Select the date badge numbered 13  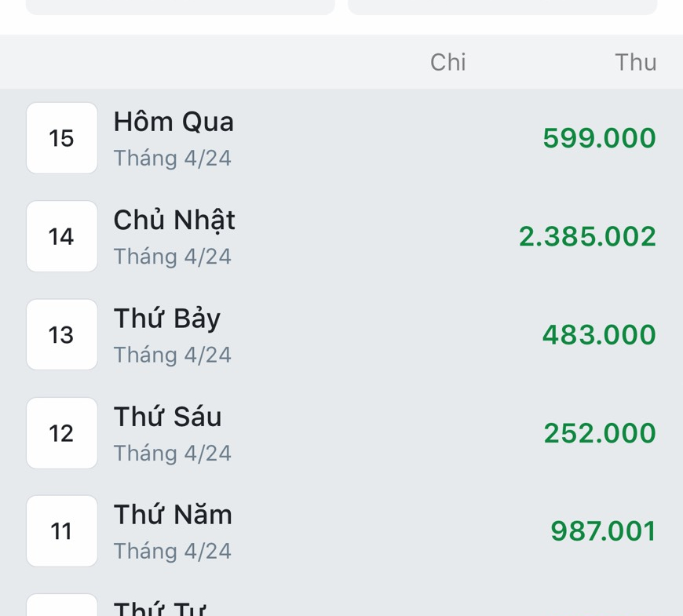coord(62,335)
